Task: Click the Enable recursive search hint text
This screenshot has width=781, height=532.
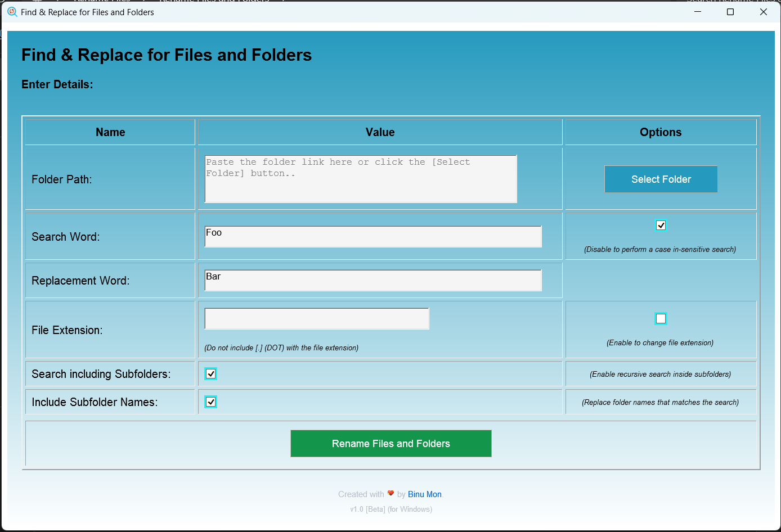Action: [660, 374]
